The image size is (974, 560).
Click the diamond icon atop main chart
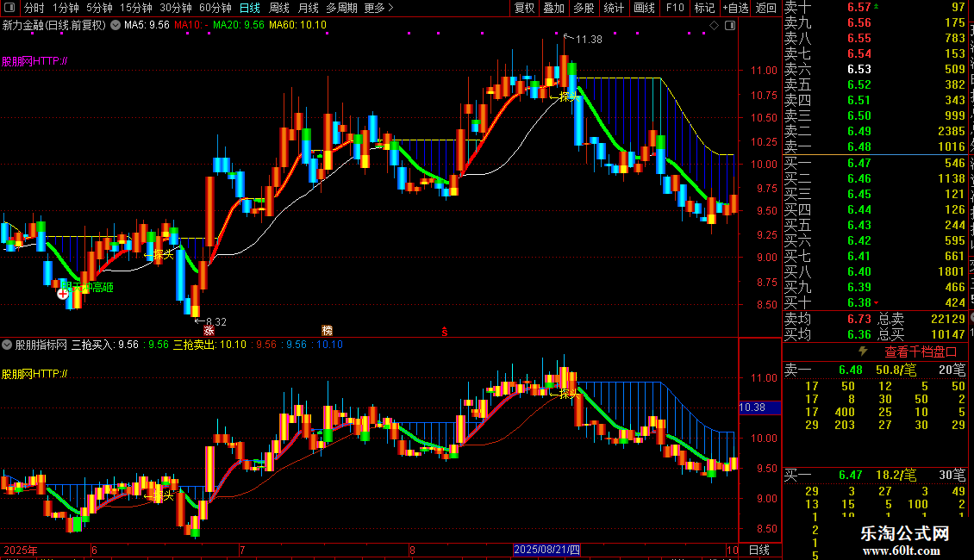click(714, 25)
